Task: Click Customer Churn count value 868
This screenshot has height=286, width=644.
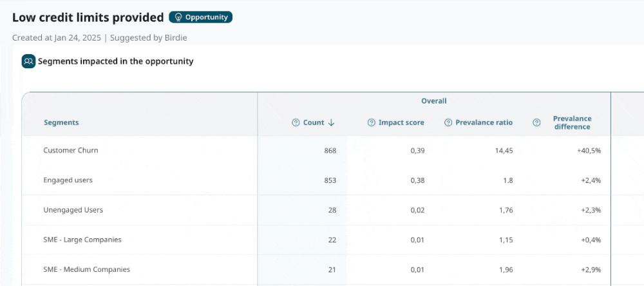Action: (330, 151)
